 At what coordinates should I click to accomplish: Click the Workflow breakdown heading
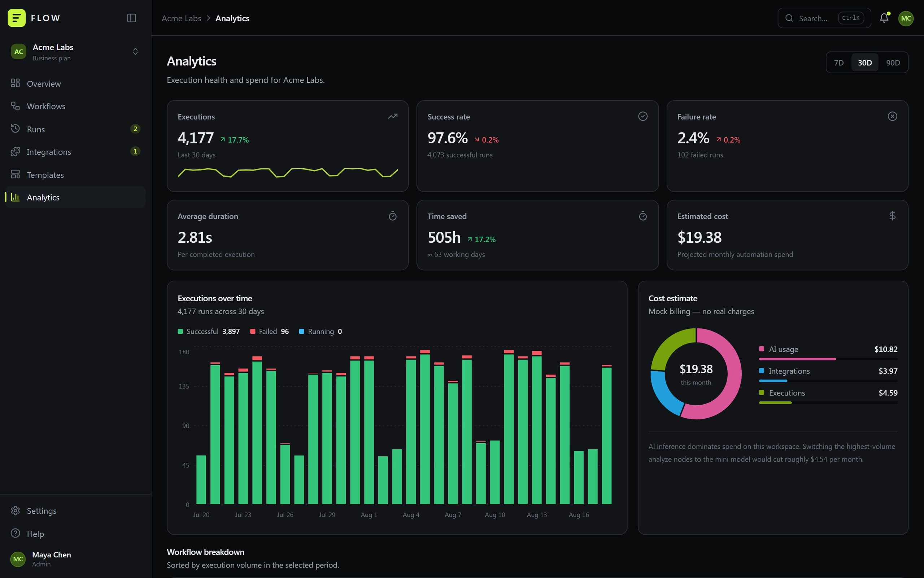[x=205, y=552]
